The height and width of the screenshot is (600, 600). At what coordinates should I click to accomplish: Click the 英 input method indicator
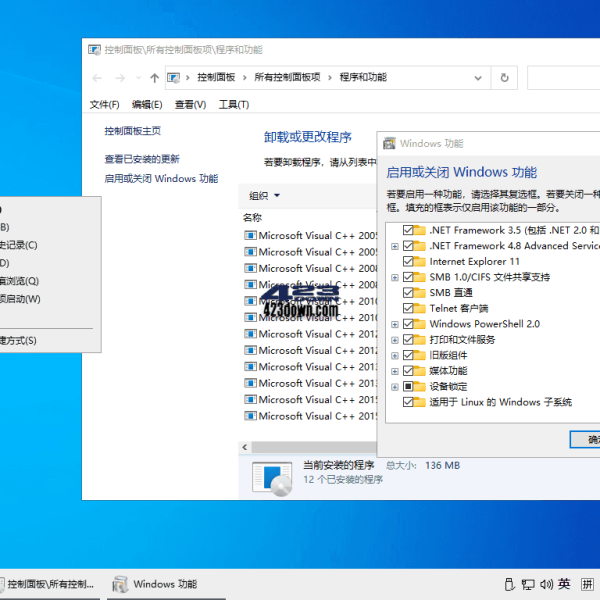point(564,584)
